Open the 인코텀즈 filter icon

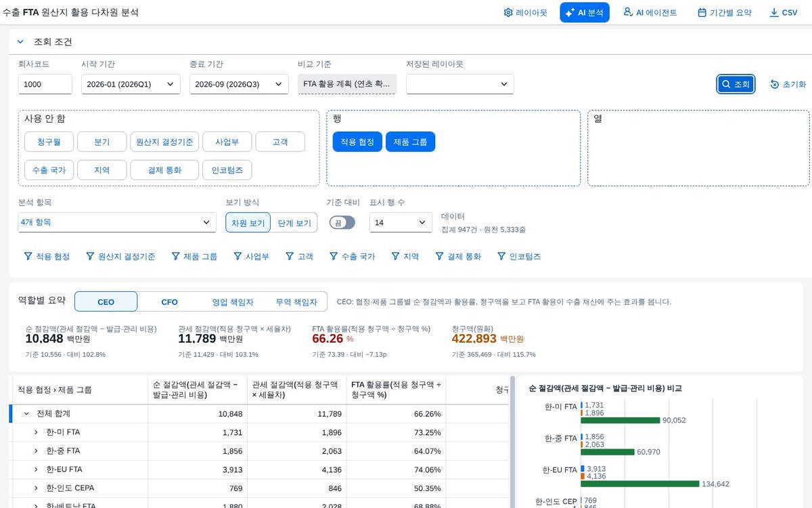501,257
